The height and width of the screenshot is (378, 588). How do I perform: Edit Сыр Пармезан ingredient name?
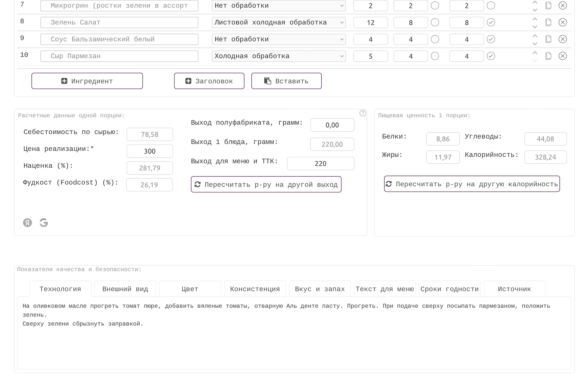[x=119, y=56]
